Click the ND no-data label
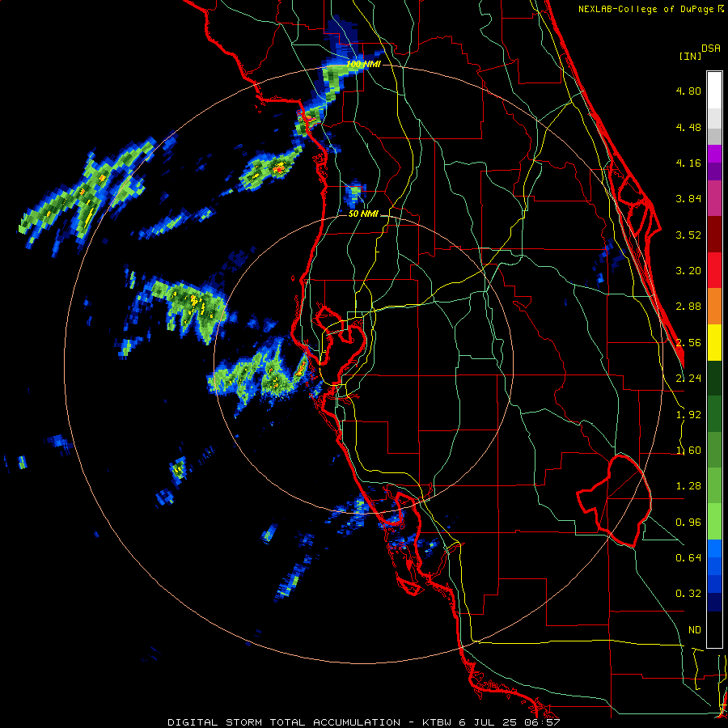Image resolution: width=728 pixels, height=728 pixels. pyautogui.click(x=695, y=630)
